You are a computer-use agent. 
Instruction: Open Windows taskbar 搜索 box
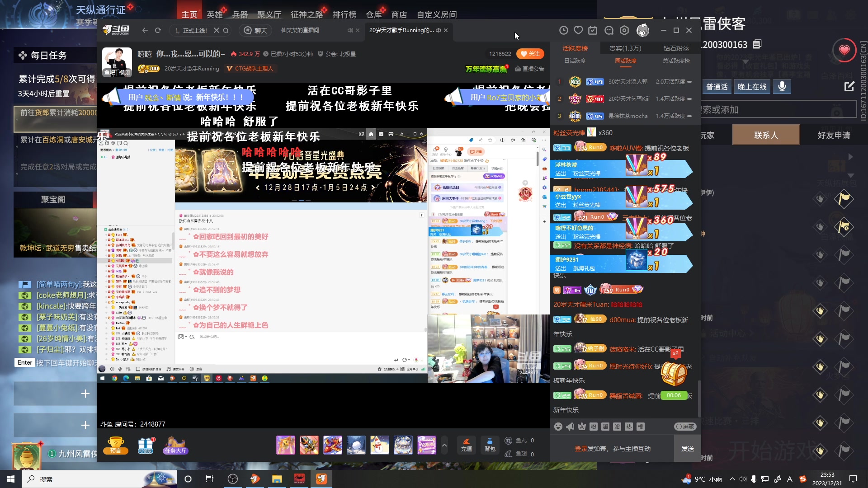point(99,479)
